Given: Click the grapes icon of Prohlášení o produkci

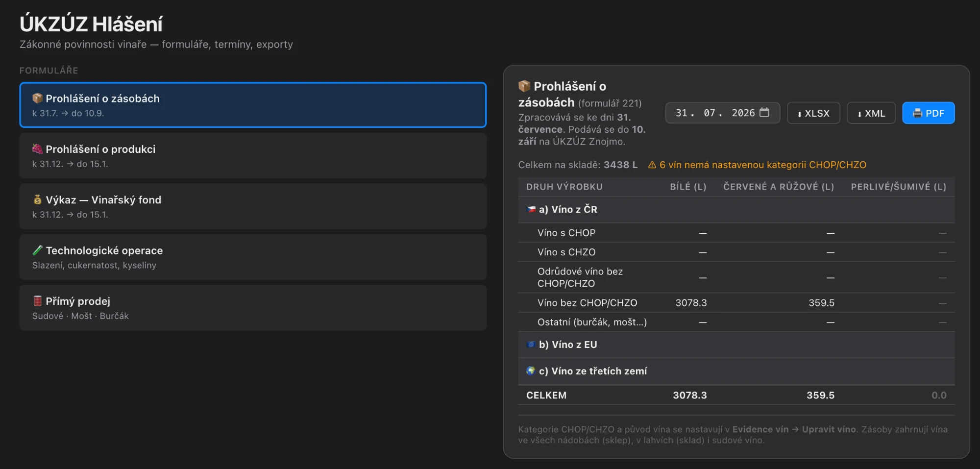Looking at the screenshot, I should tap(37, 148).
